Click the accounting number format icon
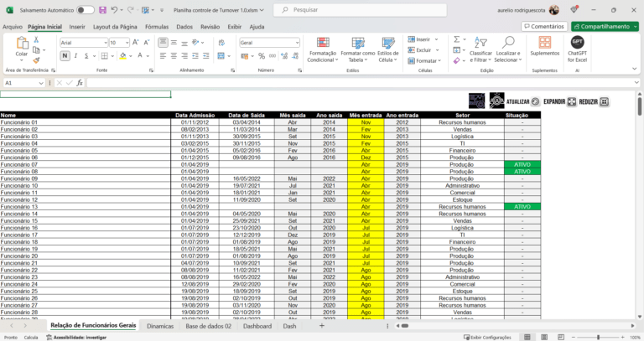Image resolution: width=644 pixels, height=341 pixels. click(x=245, y=56)
